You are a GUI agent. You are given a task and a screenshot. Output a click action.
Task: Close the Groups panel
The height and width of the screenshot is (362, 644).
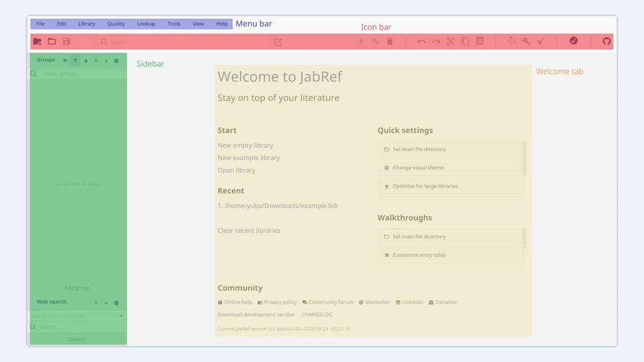tap(116, 61)
